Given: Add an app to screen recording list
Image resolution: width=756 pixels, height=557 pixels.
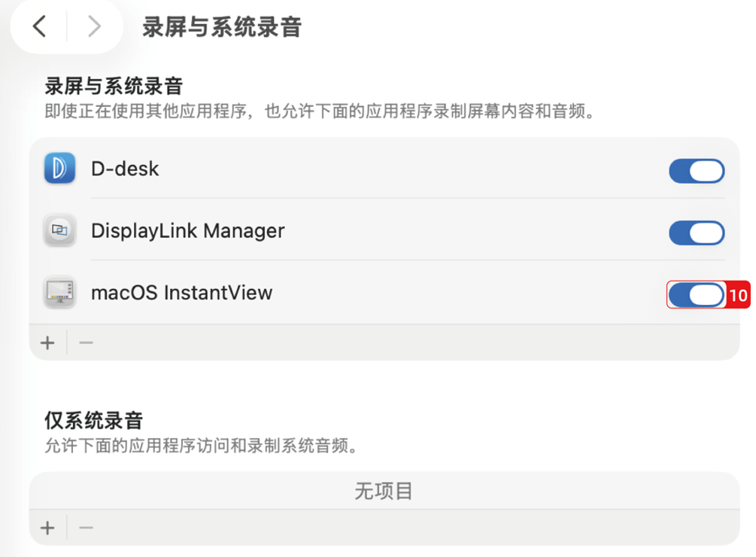Looking at the screenshot, I should click(x=48, y=343).
